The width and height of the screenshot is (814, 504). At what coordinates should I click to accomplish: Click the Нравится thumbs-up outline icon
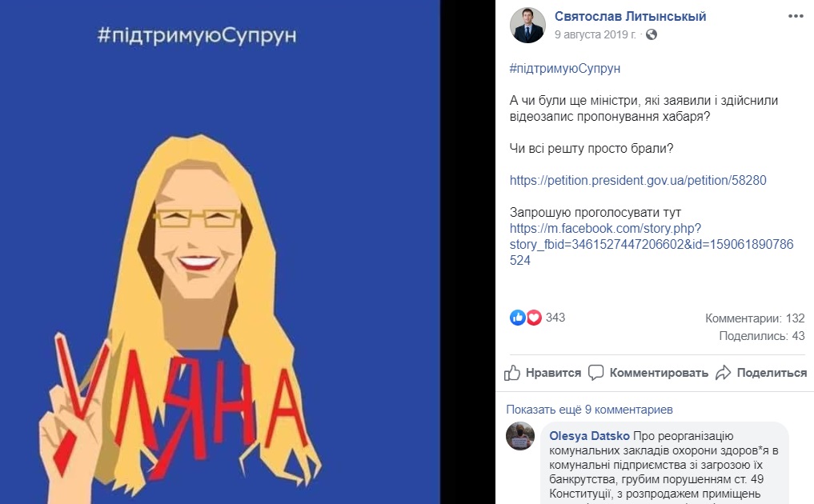[x=512, y=373]
